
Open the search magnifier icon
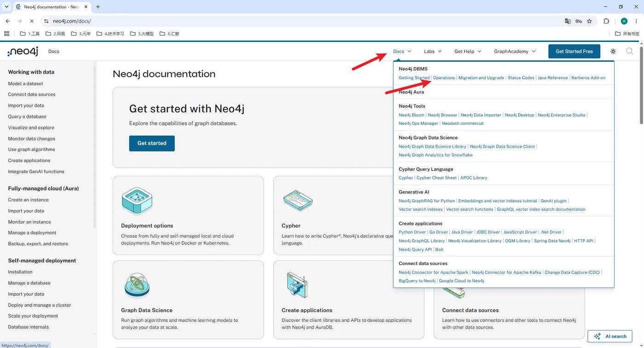coord(629,51)
